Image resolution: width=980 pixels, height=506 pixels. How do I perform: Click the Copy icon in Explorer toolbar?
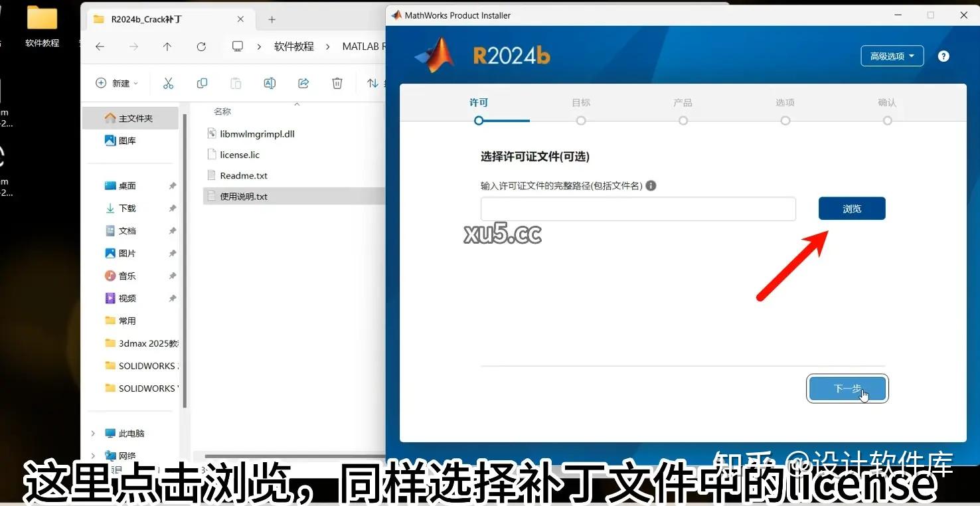pyautogui.click(x=202, y=82)
